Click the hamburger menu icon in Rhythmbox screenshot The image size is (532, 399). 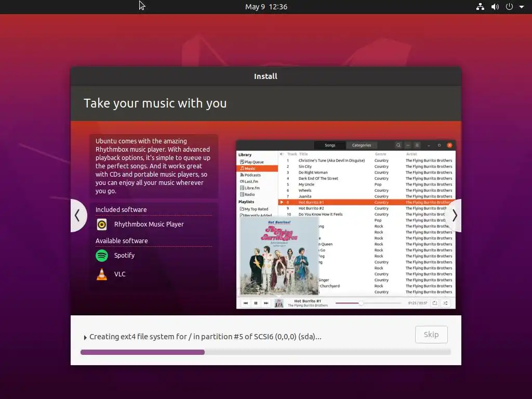[417, 145]
